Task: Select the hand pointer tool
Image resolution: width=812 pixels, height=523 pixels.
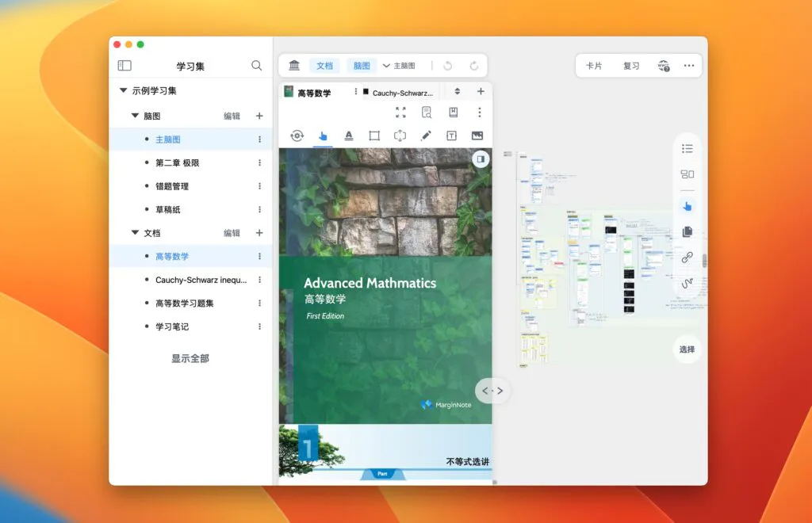Action: coord(323,136)
